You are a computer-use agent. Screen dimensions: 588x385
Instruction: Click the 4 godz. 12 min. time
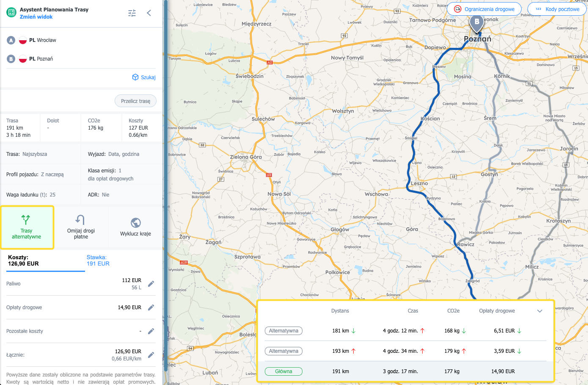coord(400,331)
